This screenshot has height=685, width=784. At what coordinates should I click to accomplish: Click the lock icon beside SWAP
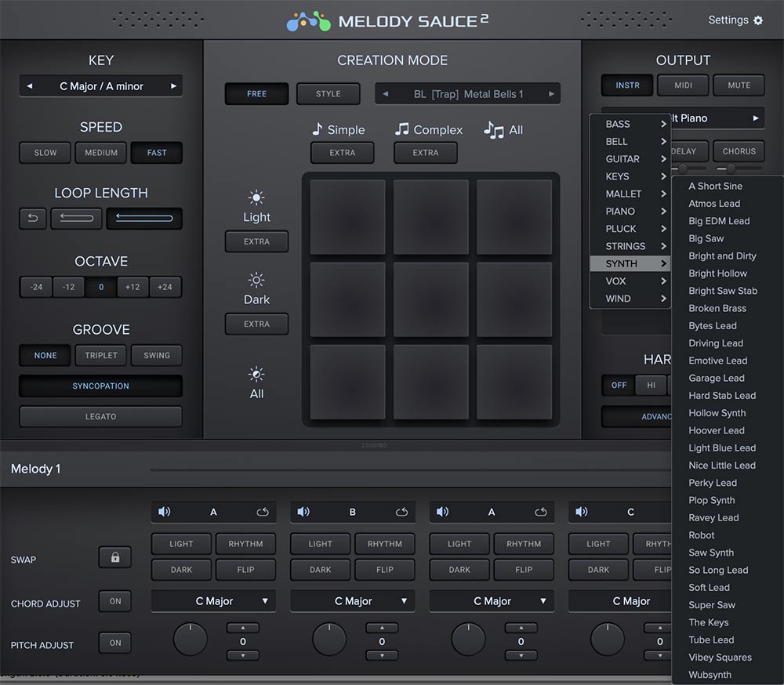[114, 556]
